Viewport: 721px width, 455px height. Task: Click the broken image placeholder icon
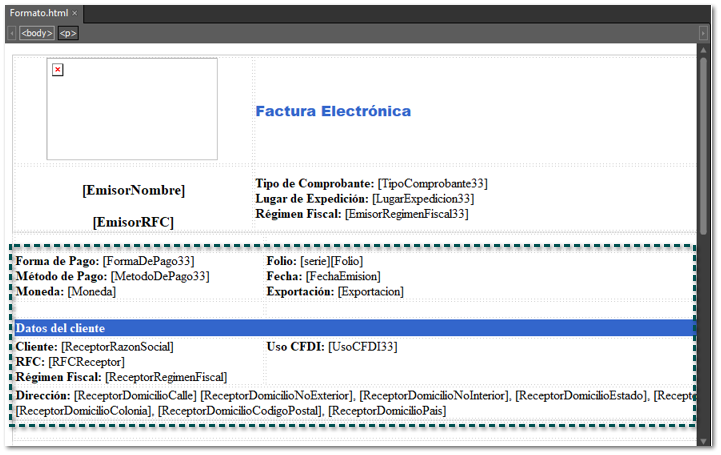pyautogui.click(x=58, y=69)
